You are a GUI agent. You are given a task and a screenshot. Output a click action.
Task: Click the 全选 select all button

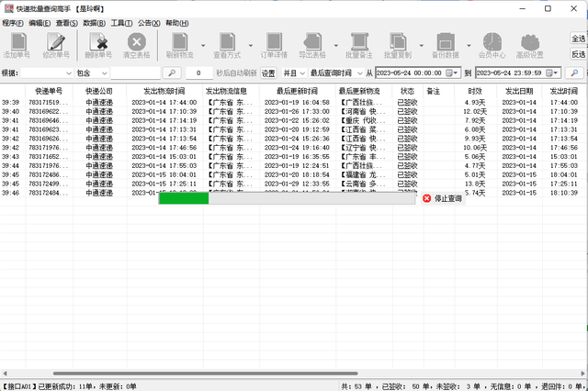[x=578, y=39]
